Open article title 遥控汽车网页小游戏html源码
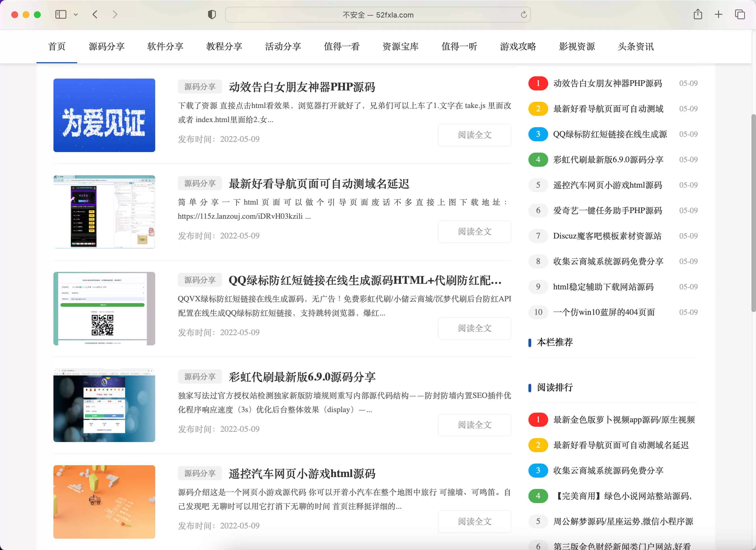Viewport: 756px width, 550px height. tap(302, 473)
